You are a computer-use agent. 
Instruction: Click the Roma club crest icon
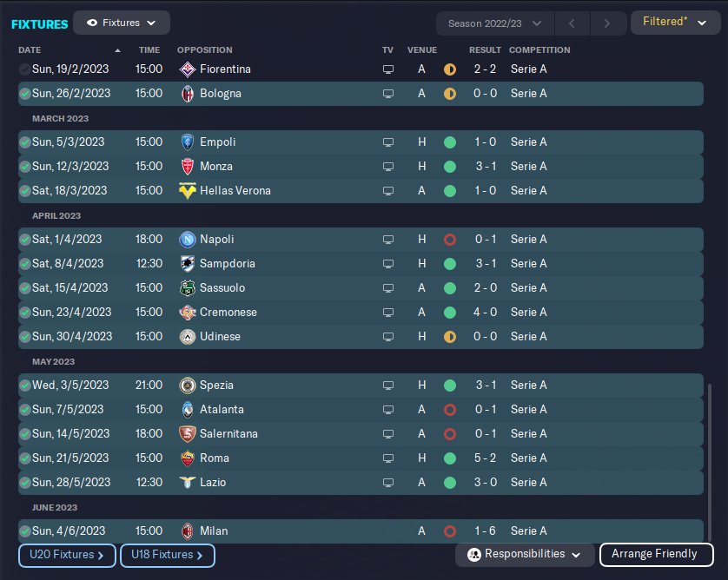pyautogui.click(x=187, y=458)
